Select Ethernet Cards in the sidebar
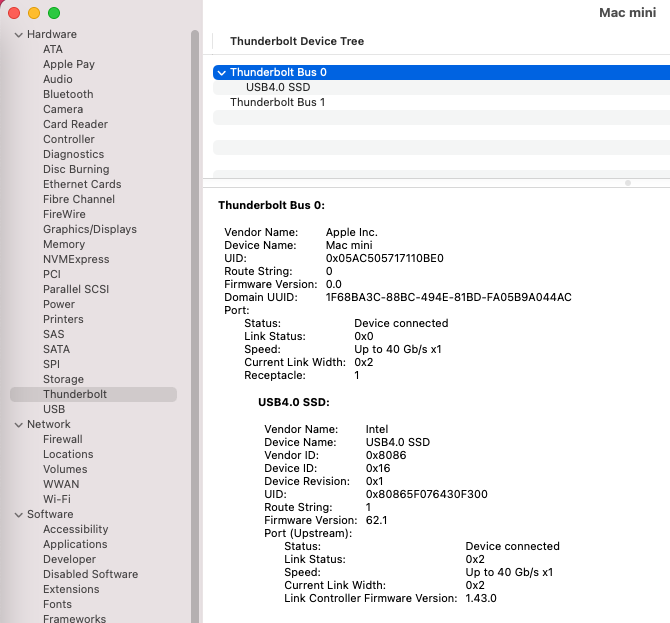Viewport: 670px width, 623px height. click(x=82, y=184)
